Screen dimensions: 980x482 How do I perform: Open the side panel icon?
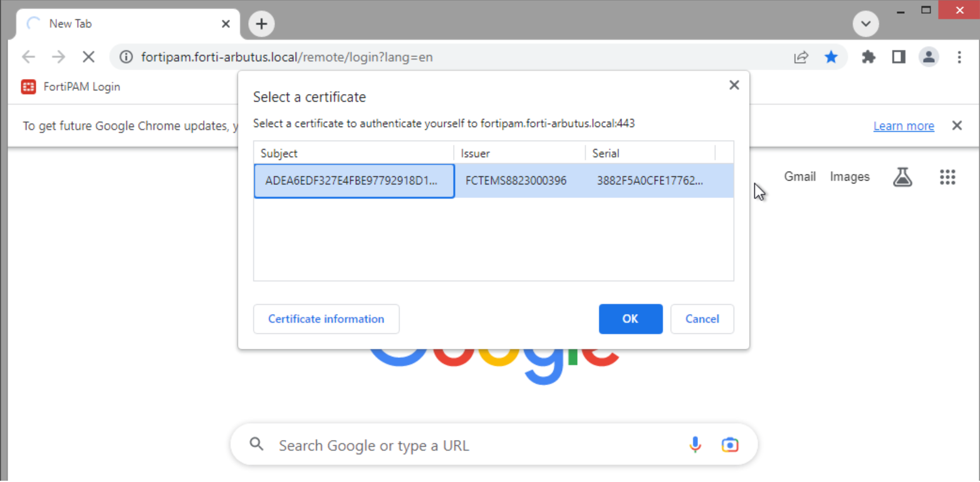click(898, 56)
